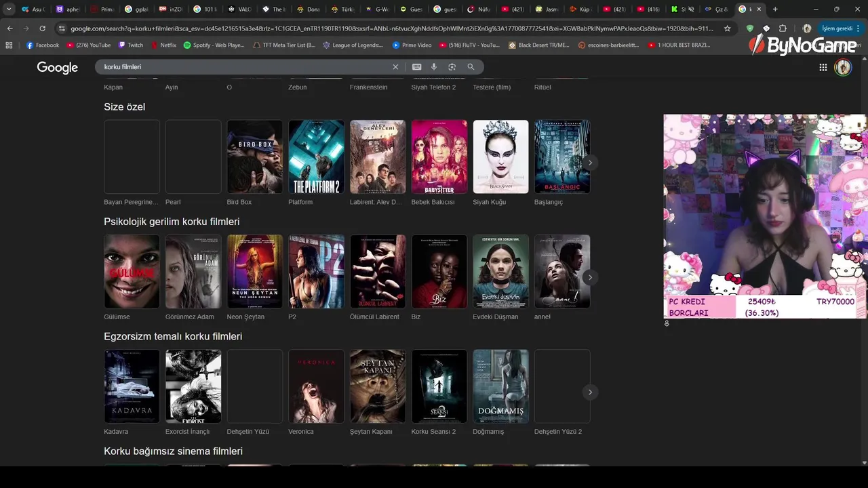Click the green shield extension icon
This screenshot has height=488, width=868.
(x=749, y=28)
